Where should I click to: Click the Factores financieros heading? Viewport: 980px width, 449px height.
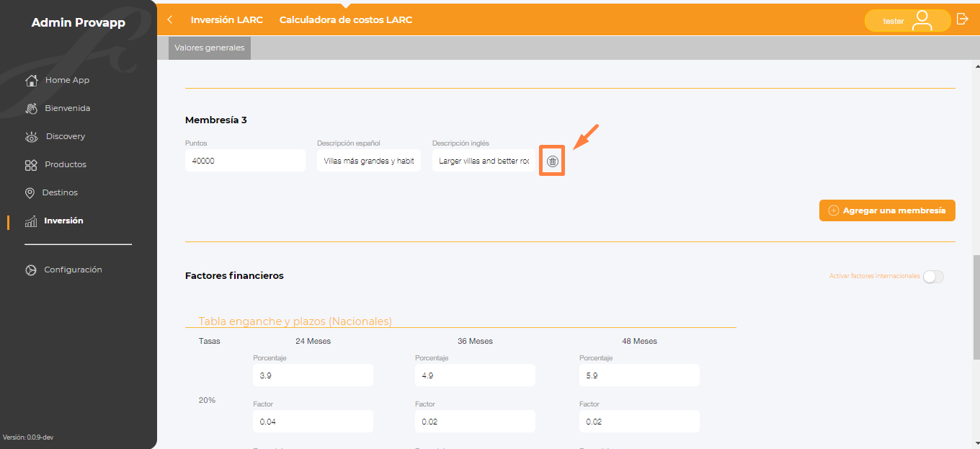234,275
